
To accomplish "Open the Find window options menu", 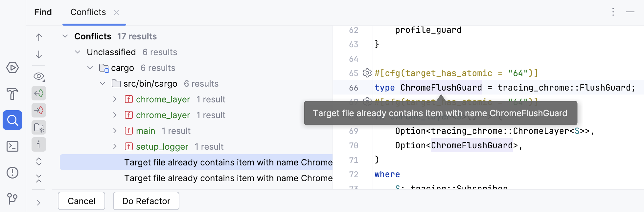I will (x=613, y=12).
